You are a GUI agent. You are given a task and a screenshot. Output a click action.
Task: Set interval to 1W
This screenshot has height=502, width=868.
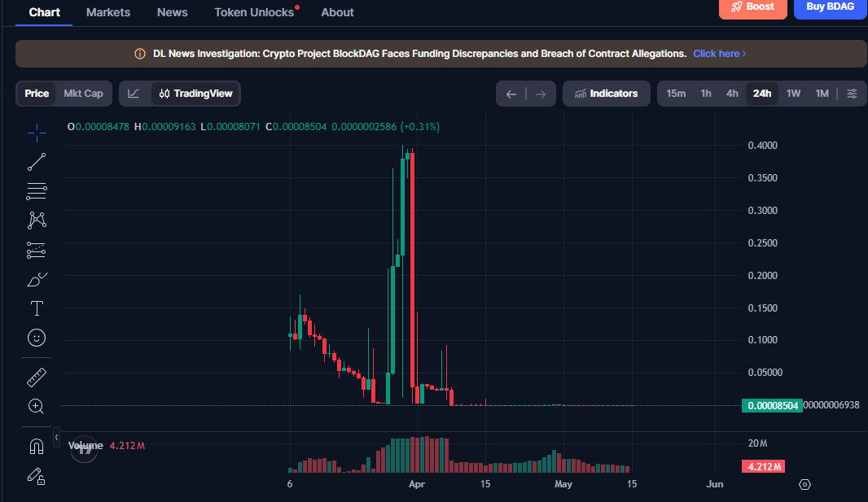coord(793,94)
